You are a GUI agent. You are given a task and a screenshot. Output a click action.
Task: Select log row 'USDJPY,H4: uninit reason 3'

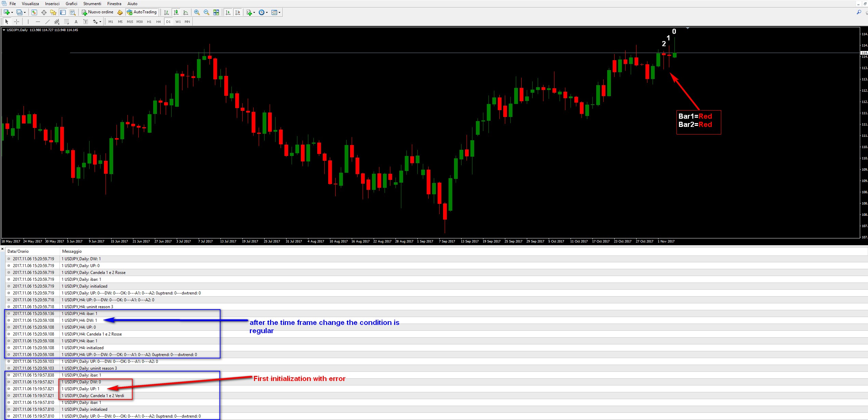[437, 307]
